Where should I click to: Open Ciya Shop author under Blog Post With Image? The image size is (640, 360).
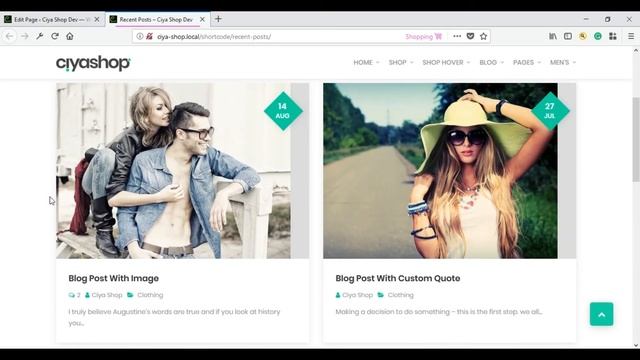coord(104,295)
